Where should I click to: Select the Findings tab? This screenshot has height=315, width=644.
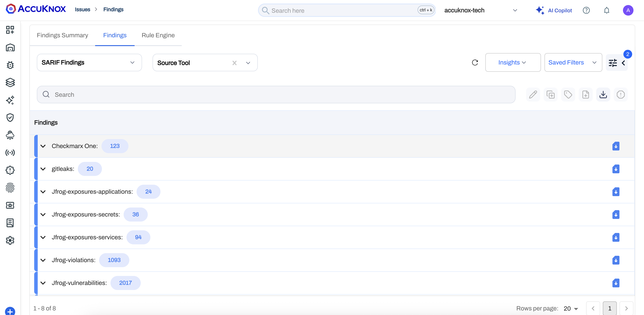(x=115, y=35)
